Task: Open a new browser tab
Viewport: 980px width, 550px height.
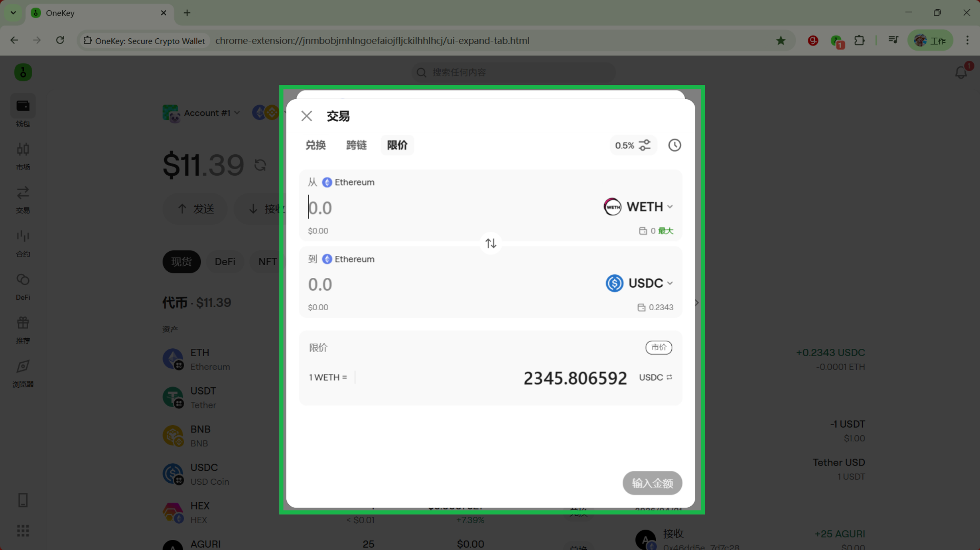Action: [x=187, y=13]
